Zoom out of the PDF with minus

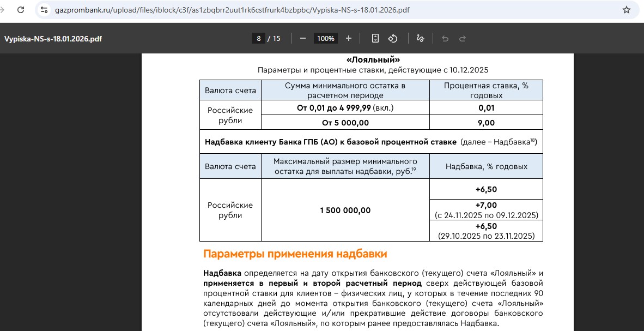(x=303, y=38)
